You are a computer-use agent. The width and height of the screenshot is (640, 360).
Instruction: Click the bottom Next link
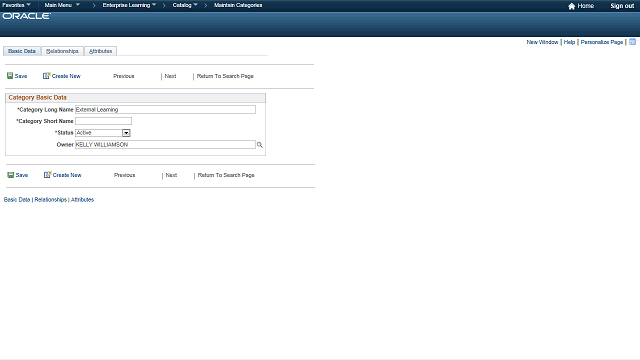(x=171, y=175)
